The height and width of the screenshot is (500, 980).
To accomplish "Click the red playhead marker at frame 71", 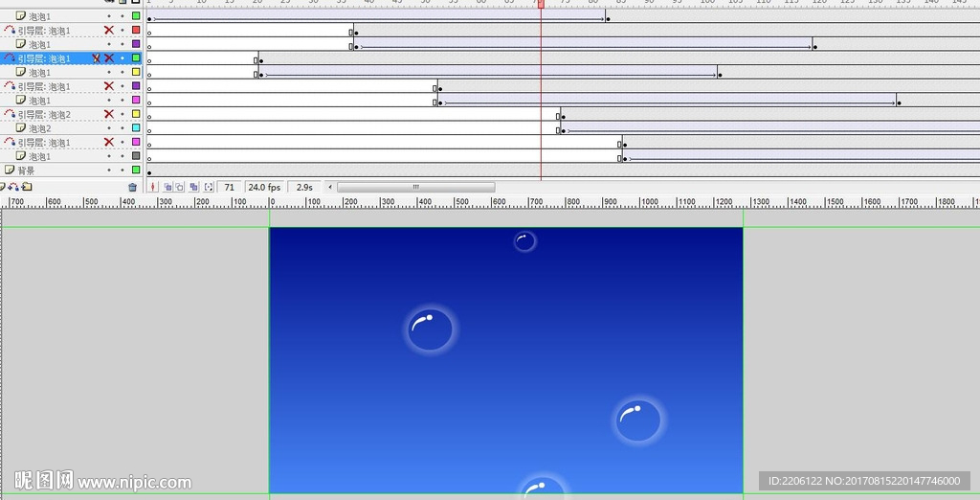I will click(x=541, y=4).
